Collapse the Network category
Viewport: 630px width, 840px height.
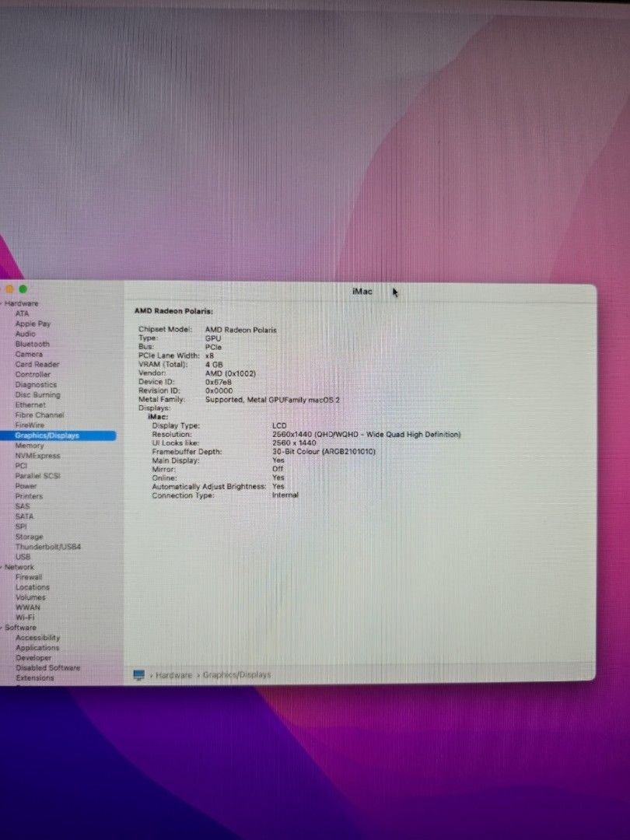click(2, 567)
